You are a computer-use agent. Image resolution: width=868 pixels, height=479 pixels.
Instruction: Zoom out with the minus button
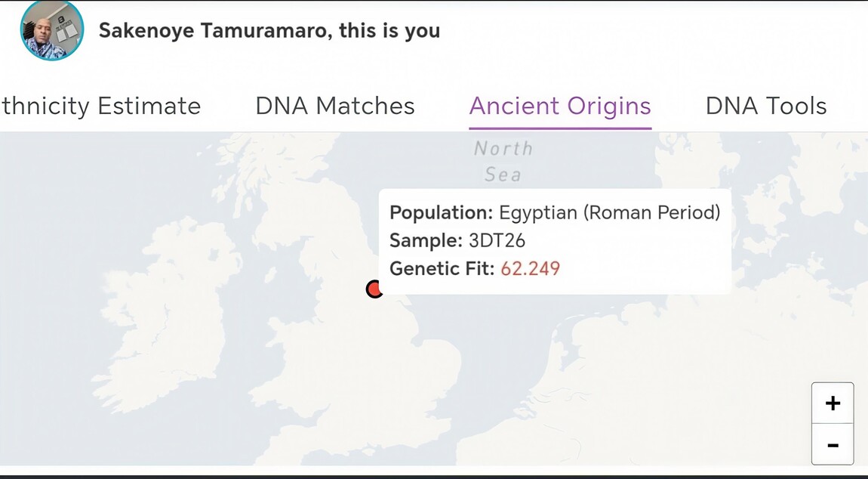tap(833, 444)
